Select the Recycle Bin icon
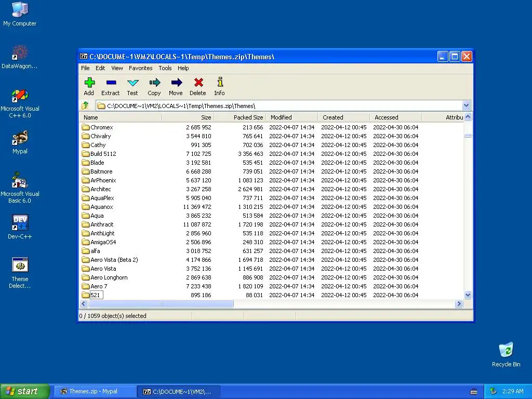Viewport: 532px width, 399px height. point(506,355)
